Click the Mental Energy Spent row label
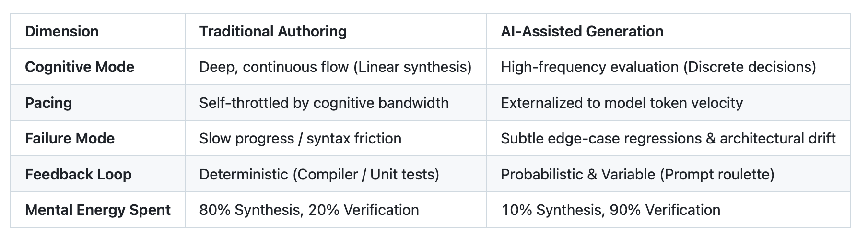Image resolution: width=868 pixels, height=238 pixels. point(98,210)
